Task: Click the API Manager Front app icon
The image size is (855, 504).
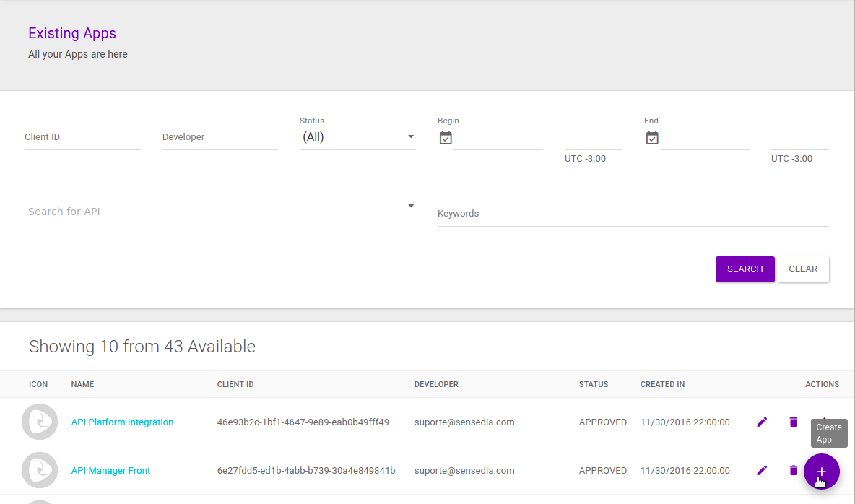Action: coord(40,470)
